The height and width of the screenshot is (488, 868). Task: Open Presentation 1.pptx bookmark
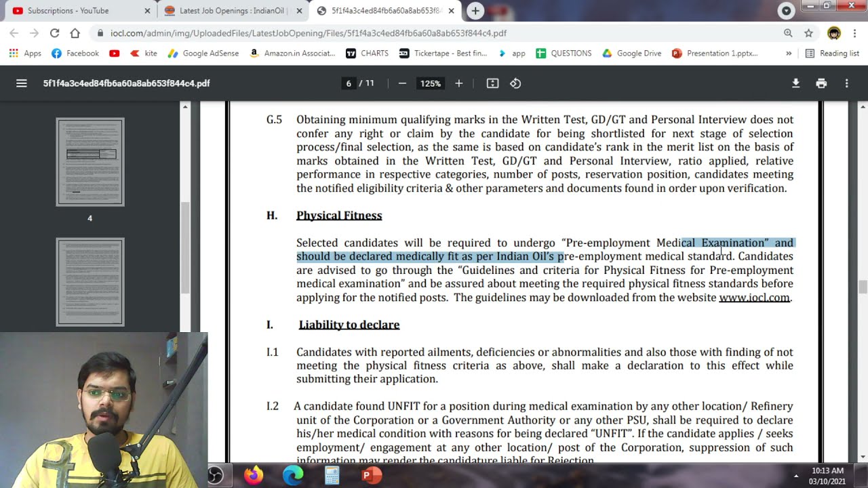(x=715, y=53)
